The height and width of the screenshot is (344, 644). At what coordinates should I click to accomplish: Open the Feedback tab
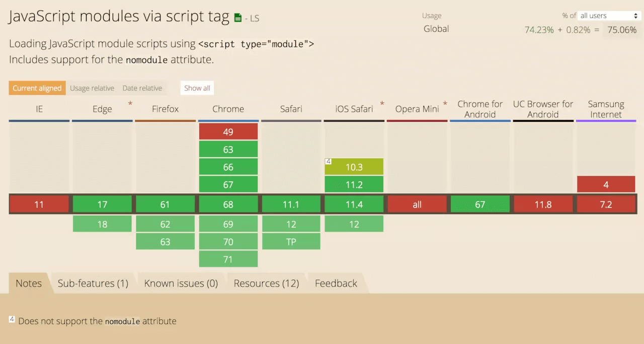coord(336,283)
